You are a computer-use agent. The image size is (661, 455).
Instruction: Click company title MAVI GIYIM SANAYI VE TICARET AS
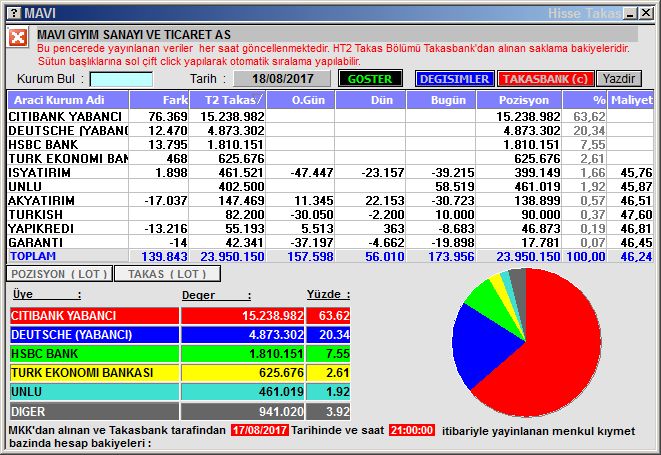(x=134, y=35)
